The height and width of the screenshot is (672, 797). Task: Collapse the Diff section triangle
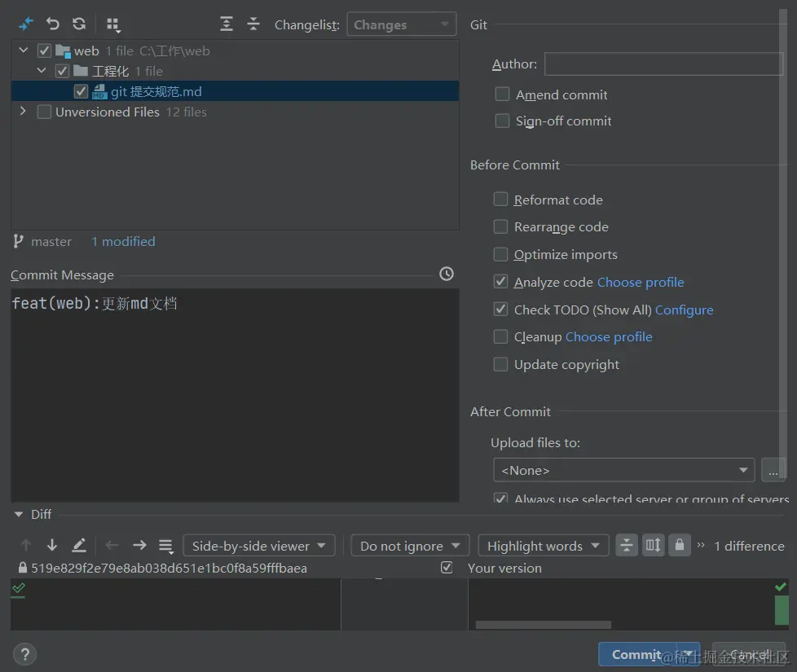(19, 514)
